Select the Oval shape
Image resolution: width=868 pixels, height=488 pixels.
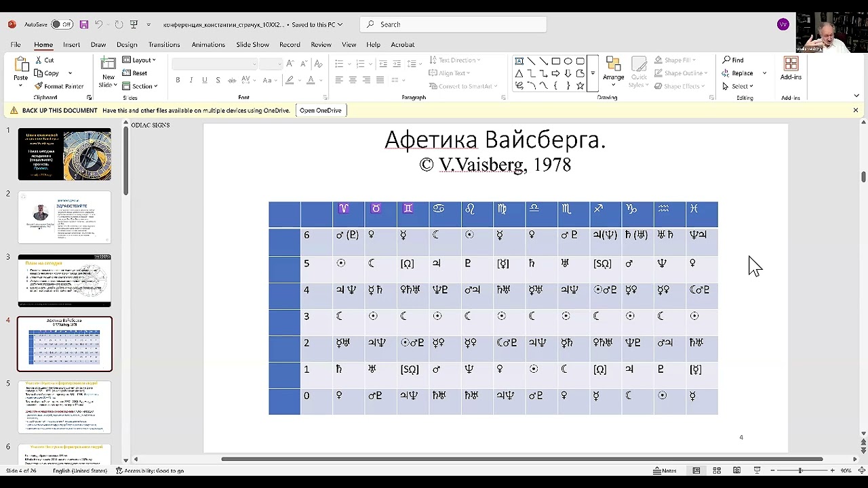pos(568,61)
